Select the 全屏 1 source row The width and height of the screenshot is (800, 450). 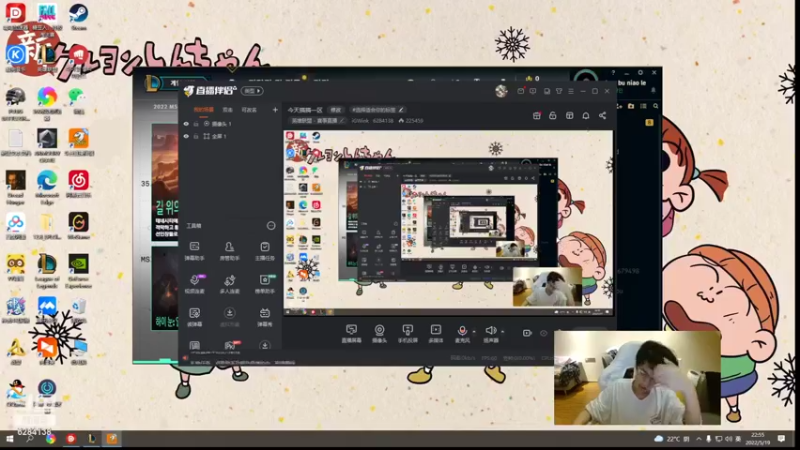click(231, 136)
